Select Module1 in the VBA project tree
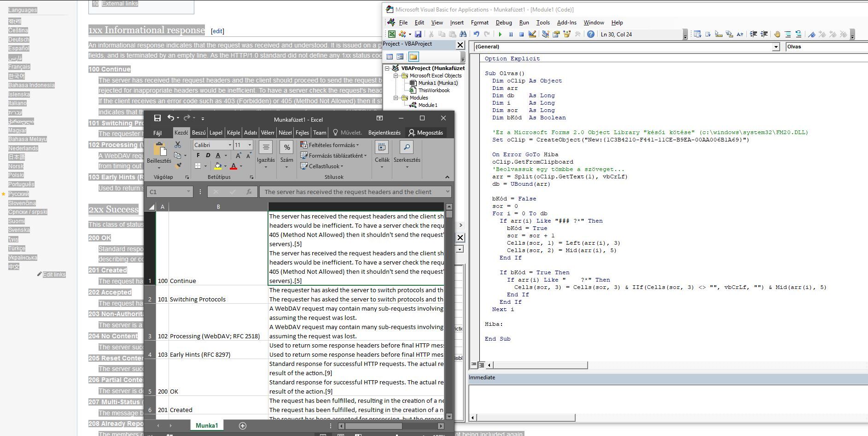The width and height of the screenshot is (868, 436). click(x=428, y=105)
